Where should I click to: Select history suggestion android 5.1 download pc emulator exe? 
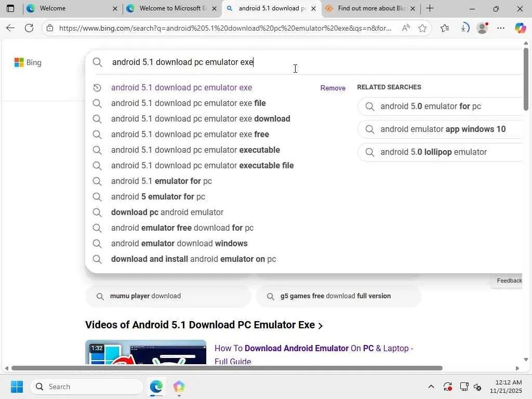coord(181,87)
